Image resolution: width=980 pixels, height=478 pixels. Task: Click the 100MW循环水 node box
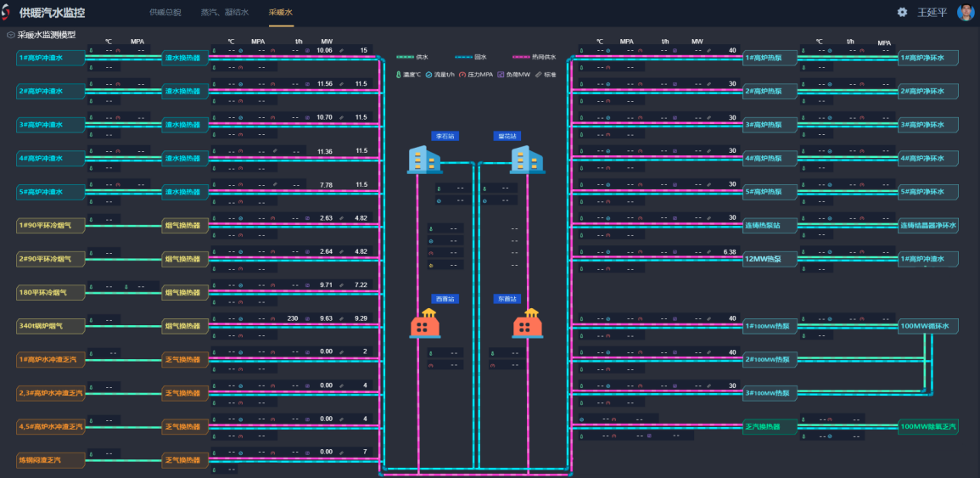point(928,326)
